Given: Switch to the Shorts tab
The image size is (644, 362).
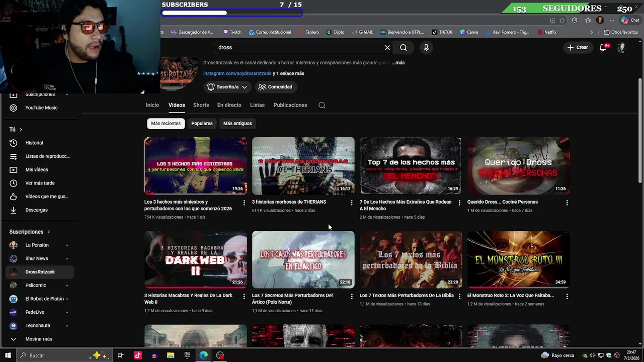Looking at the screenshot, I should click(x=201, y=105).
